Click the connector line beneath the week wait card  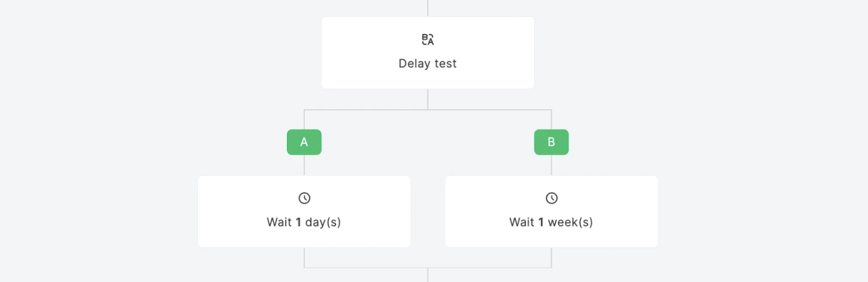point(551,258)
